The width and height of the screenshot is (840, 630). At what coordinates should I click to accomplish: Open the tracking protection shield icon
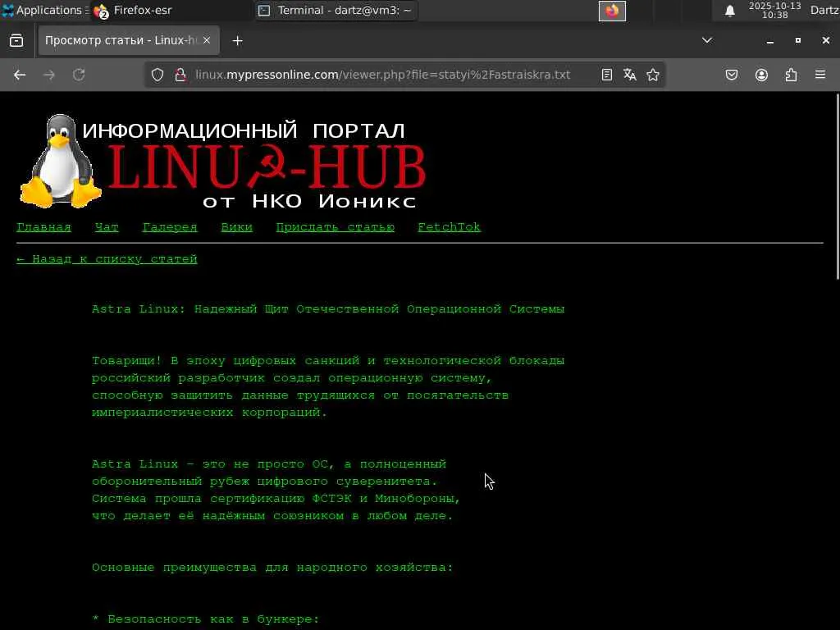point(157,75)
